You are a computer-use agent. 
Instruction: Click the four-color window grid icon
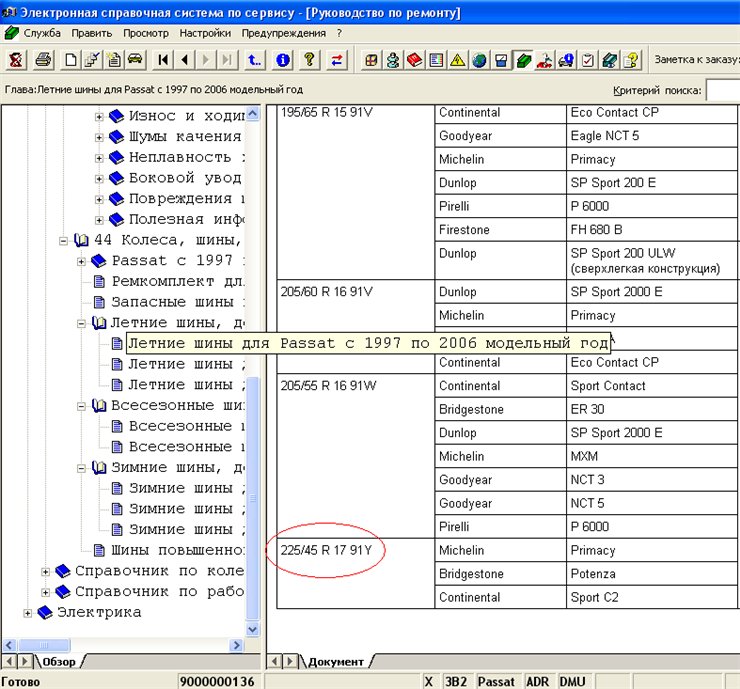pos(371,60)
